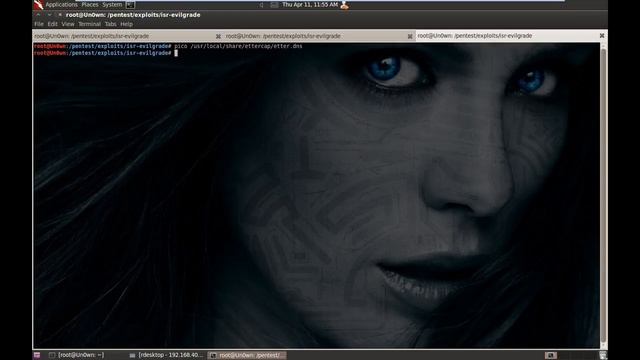Open the Applications menu in top panel
640x360 pixels.
[x=61, y=4]
